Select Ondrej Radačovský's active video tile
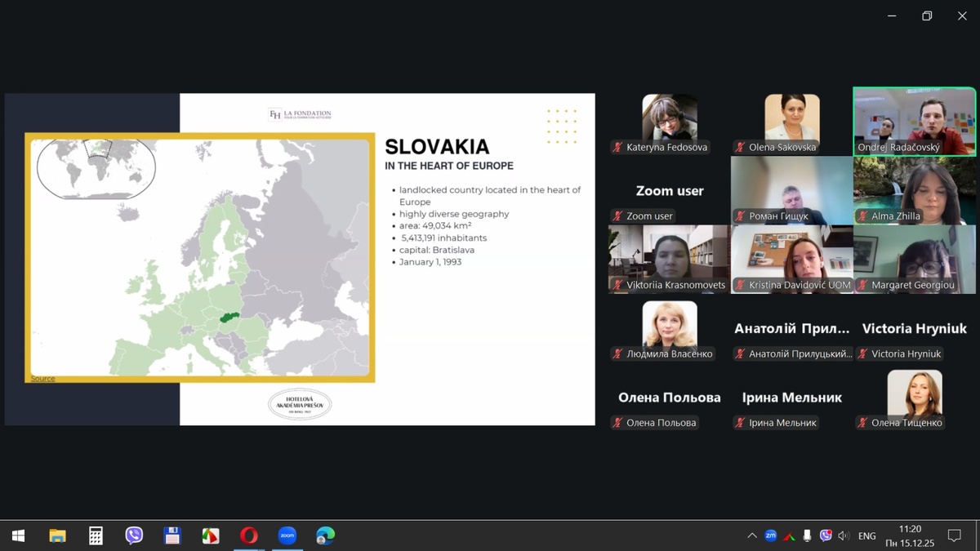Viewport: 980px width, 551px height. coord(914,121)
